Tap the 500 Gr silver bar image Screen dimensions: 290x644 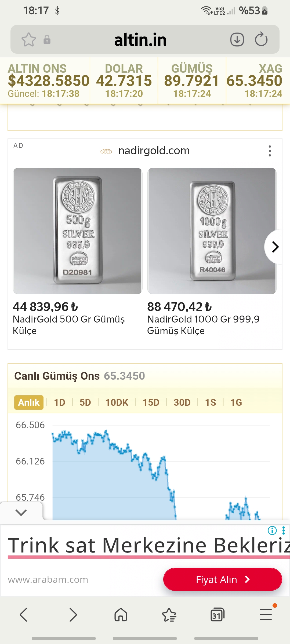(x=78, y=231)
